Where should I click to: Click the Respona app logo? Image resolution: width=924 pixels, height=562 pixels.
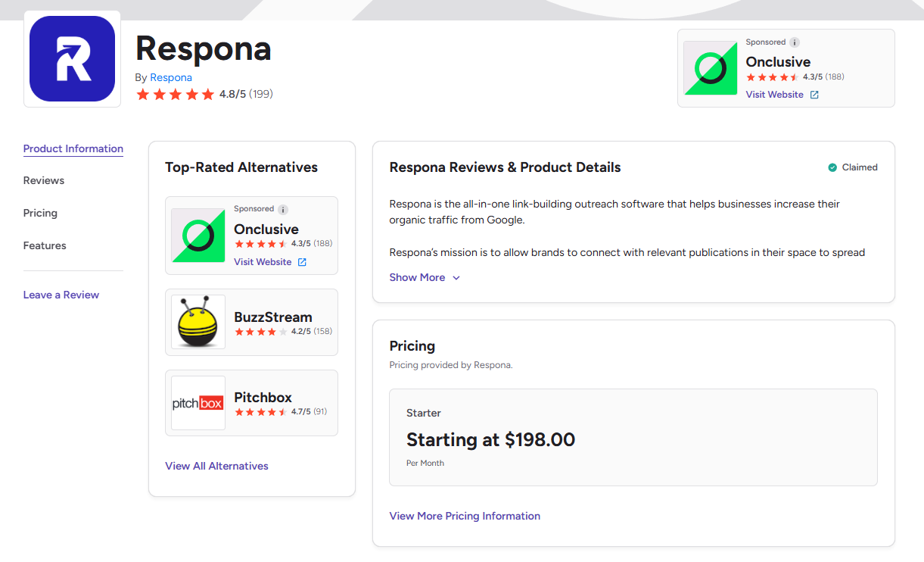coord(72,58)
